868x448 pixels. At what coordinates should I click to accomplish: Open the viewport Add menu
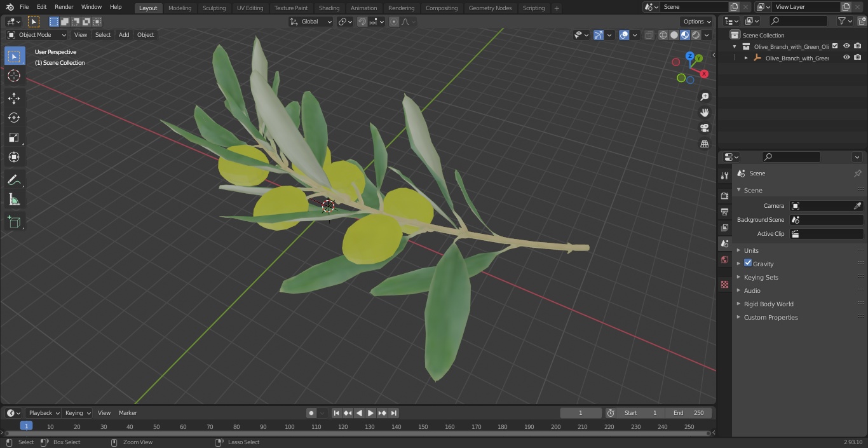(124, 35)
